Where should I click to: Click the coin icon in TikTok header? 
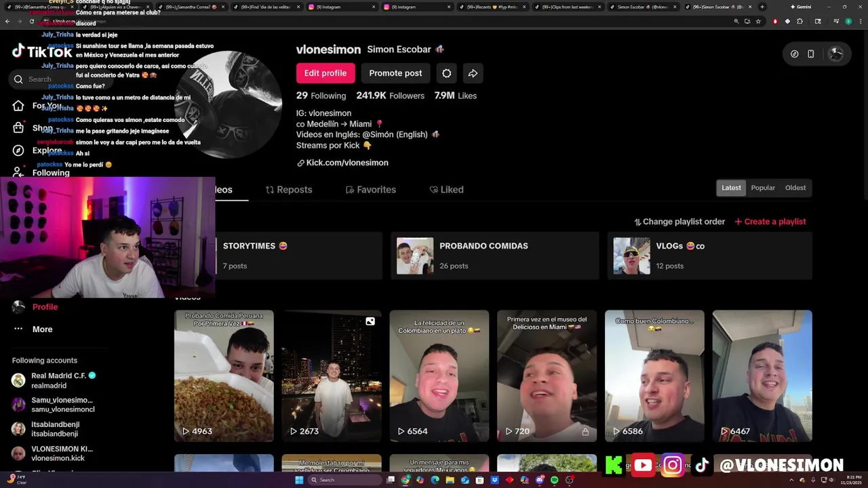point(794,54)
